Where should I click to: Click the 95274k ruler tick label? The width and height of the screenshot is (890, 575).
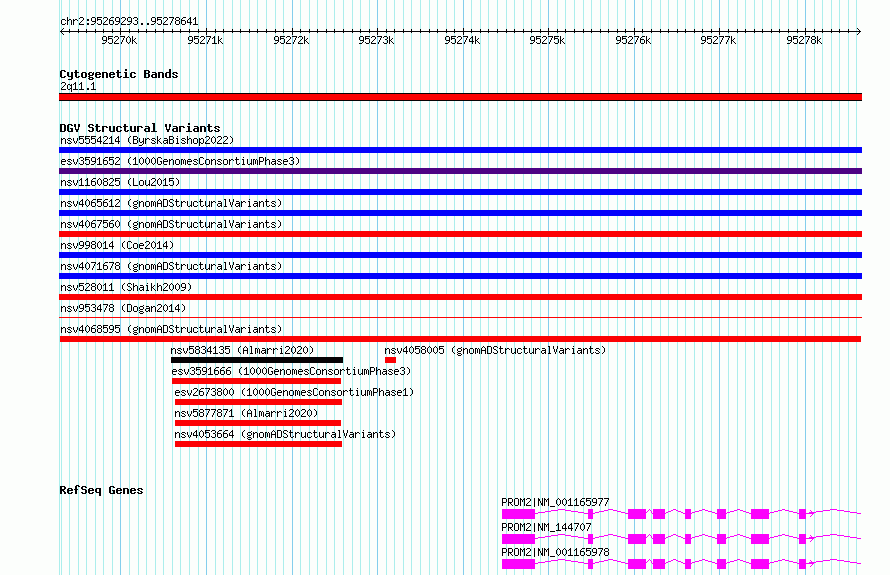tap(462, 40)
